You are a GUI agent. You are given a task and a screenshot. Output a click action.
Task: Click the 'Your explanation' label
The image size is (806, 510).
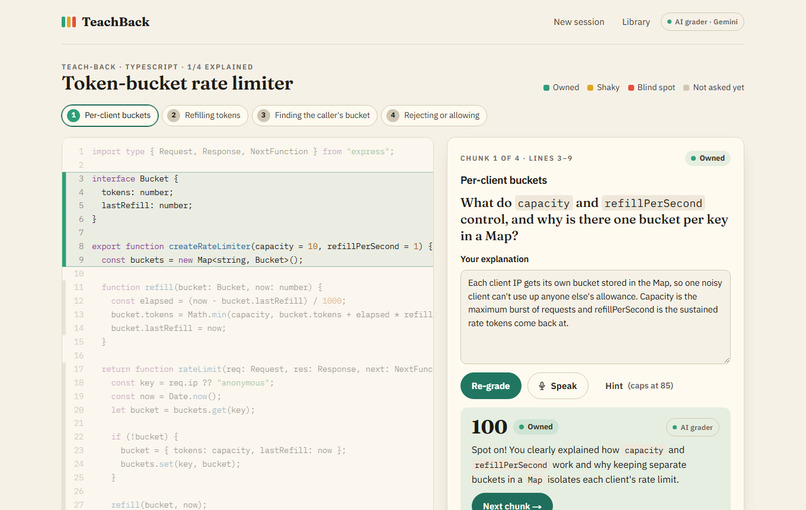[494, 259]
